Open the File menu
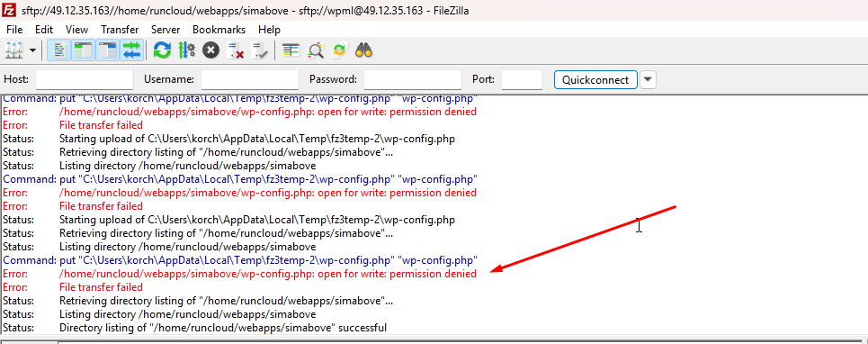 click(x=14, y=30)
